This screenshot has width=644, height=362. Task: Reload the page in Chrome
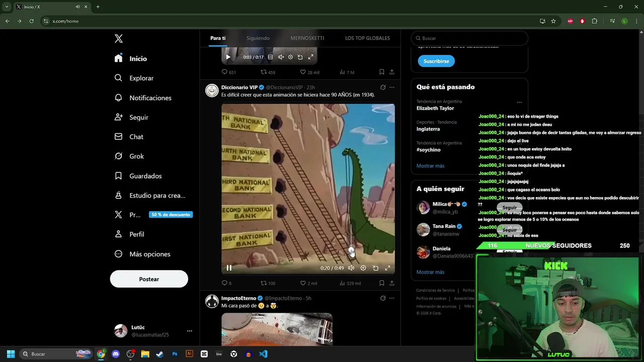pyautogui.click(x=31, y=21)
